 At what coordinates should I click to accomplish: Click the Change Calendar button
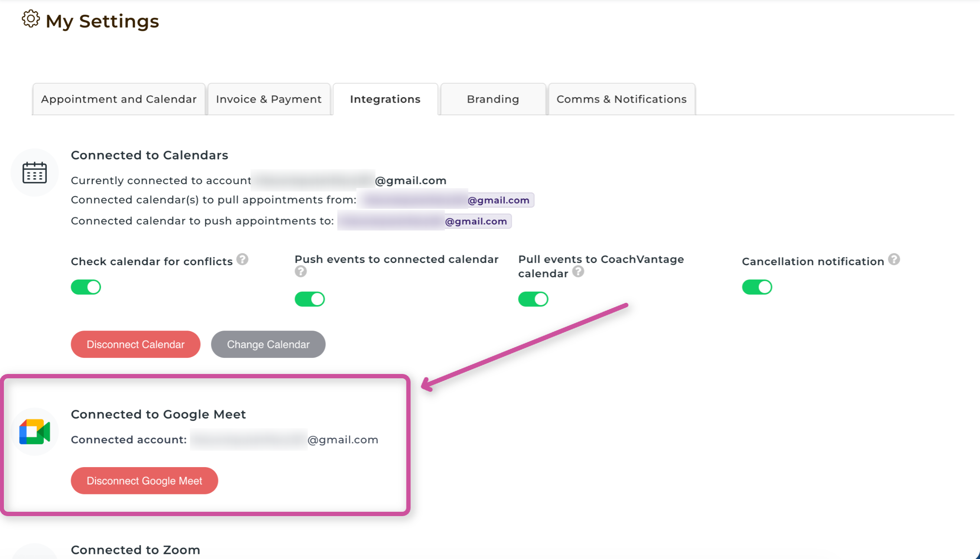point(268,344)
